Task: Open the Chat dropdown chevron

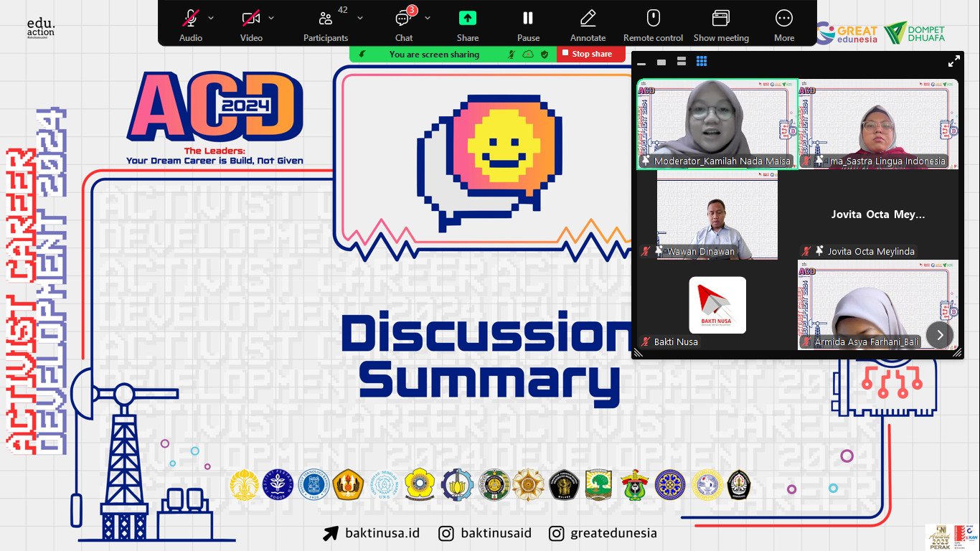Action: (428, 18)
